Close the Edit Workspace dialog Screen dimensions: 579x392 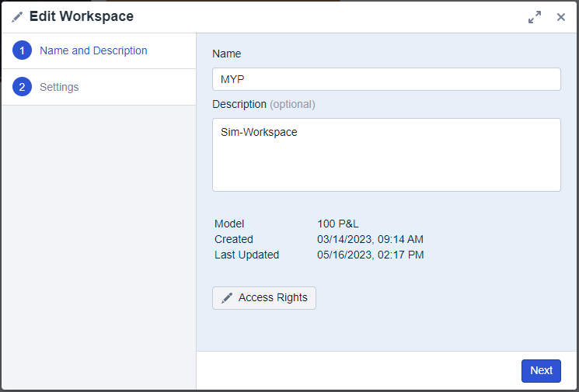tap(561, 17)
